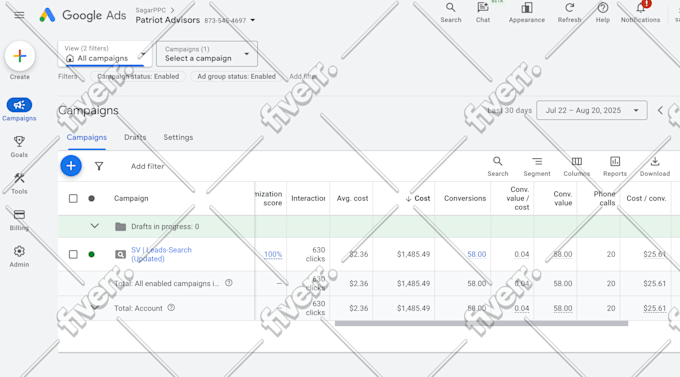Click the Create plus button

click(x=20, y=56)
